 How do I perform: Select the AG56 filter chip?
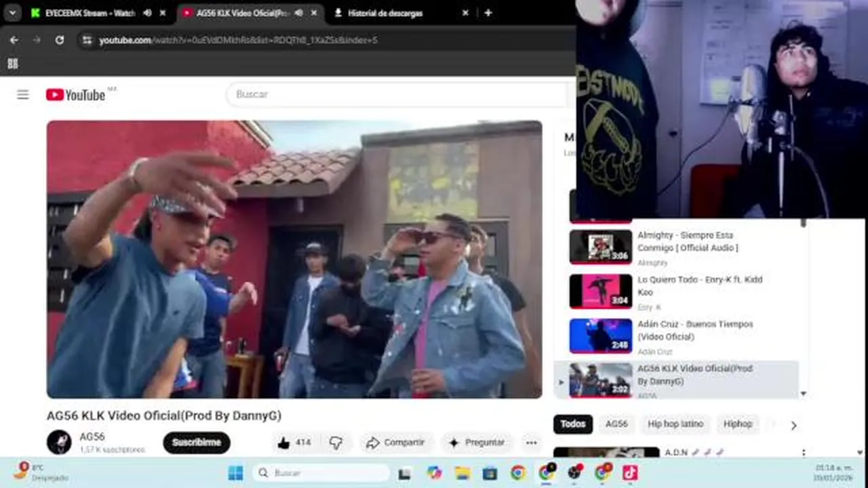(x=616, y=424)
